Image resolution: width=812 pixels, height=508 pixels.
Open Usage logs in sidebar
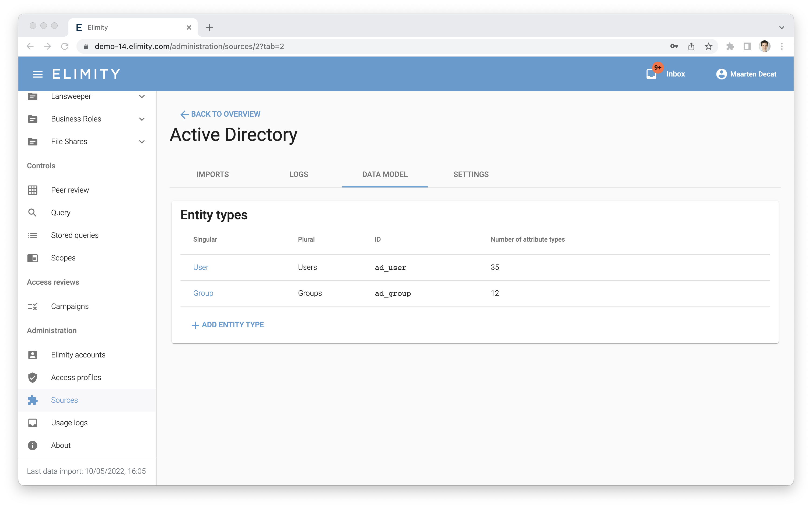[x=87, y=423]
